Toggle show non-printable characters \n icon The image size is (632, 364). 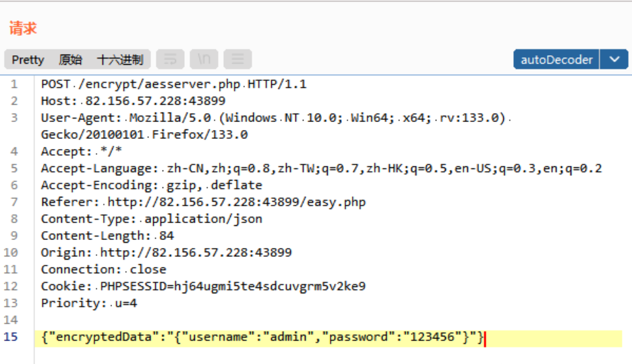[204, 59]
